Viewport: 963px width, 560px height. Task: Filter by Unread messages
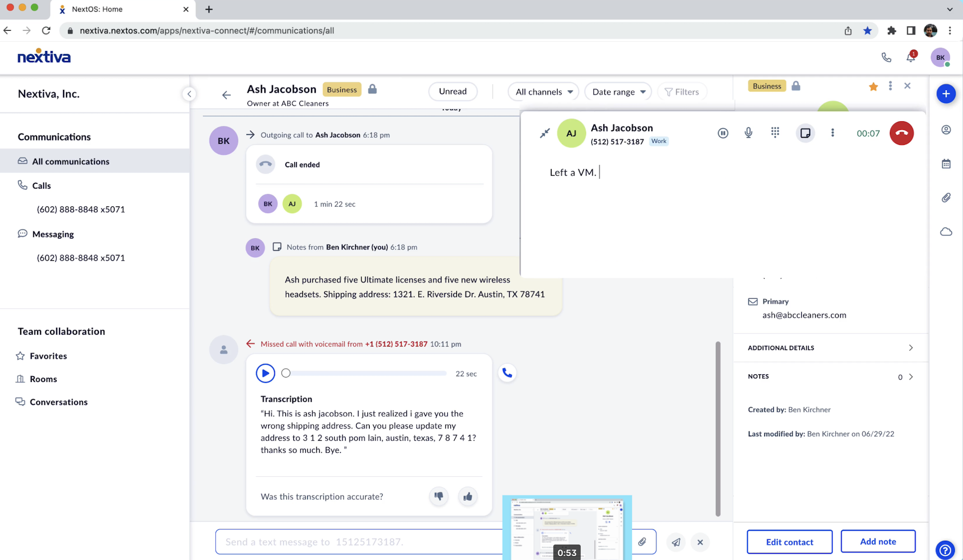(453, 91)
